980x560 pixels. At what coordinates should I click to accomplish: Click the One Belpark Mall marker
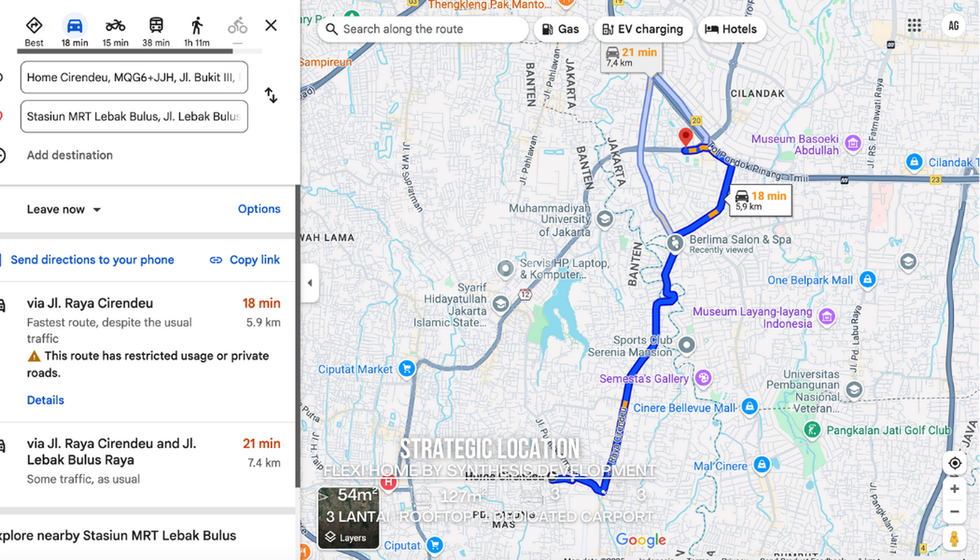tap(867, 279)
